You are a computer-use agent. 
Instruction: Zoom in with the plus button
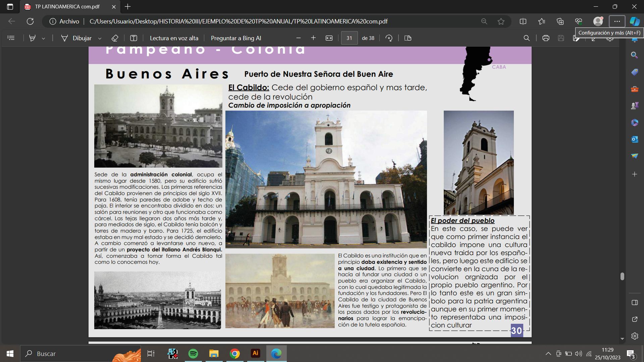point(313,38)
